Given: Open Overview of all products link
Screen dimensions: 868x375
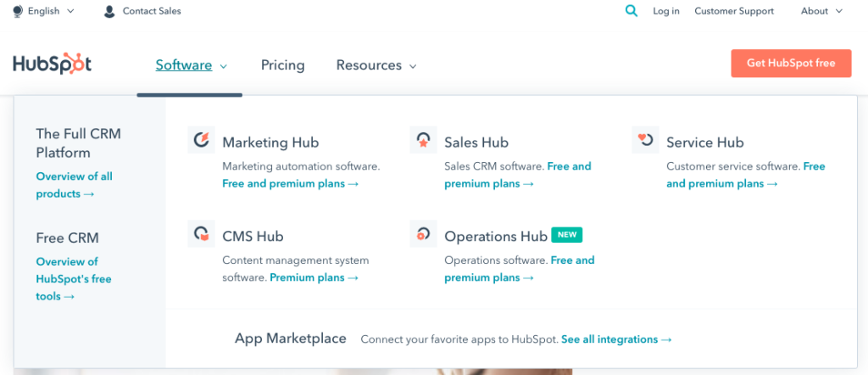Looking at the screenshot, I should (x=75, y=185).
